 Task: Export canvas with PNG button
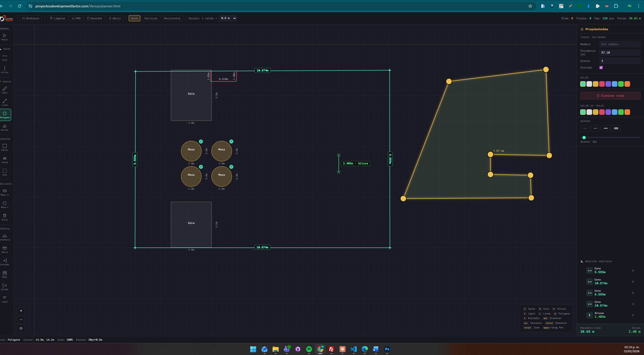(x=76, y=18)
